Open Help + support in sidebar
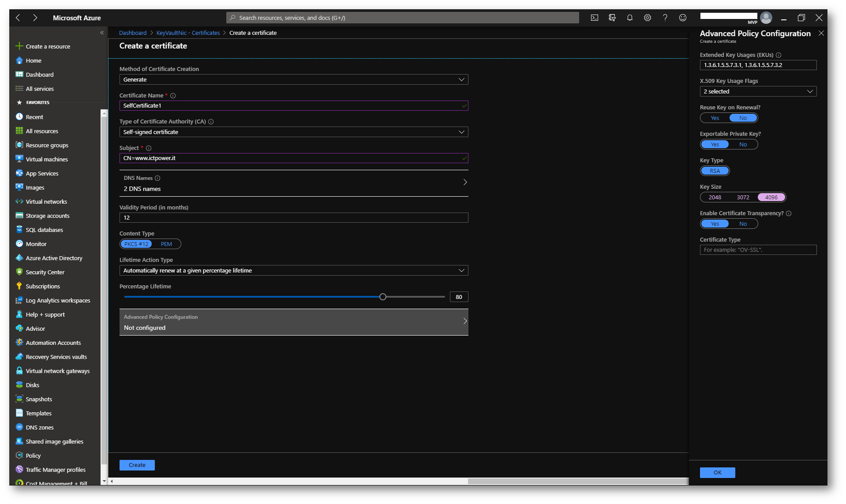 click(x=45, y=314)
